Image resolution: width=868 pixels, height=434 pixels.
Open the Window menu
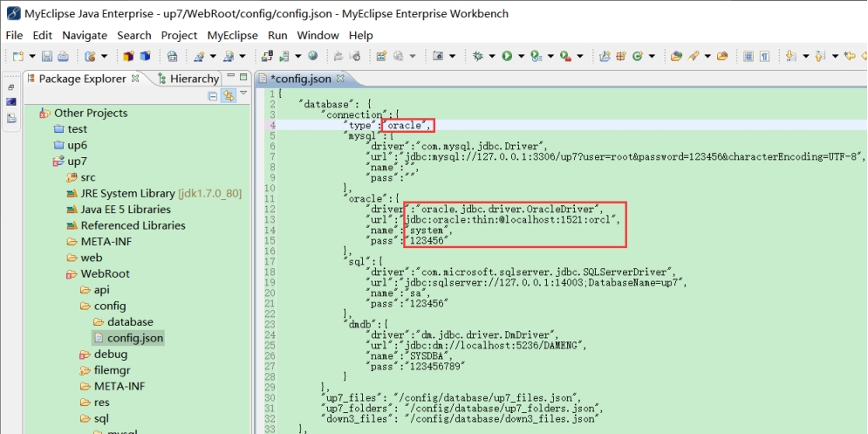[318, 35]
